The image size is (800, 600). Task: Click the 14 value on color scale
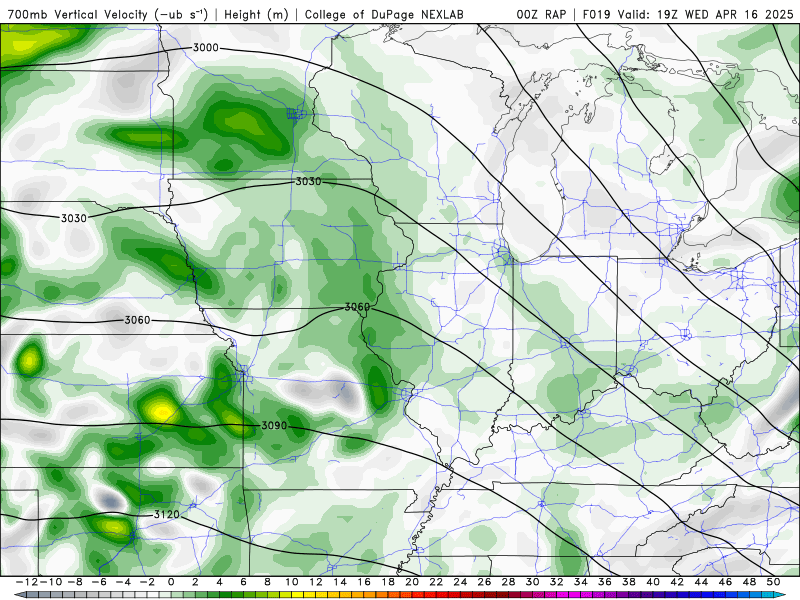340,582
